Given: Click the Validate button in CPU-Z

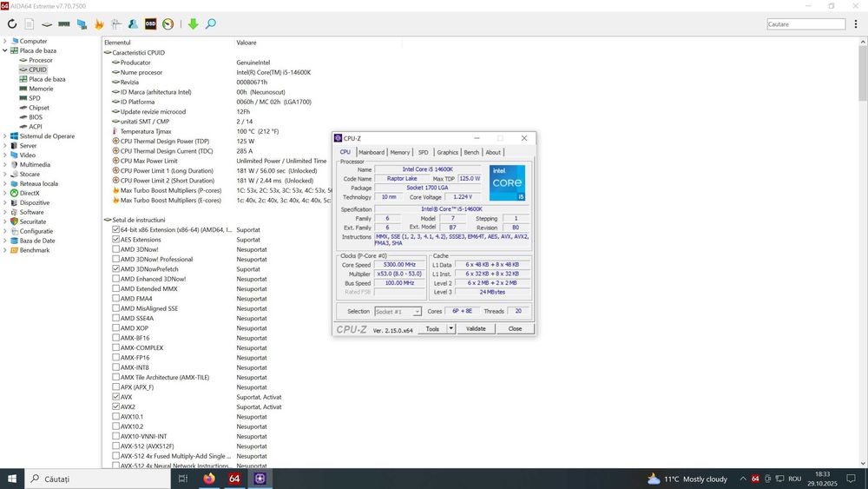Looking at the screenshot, I should [476, 329].
